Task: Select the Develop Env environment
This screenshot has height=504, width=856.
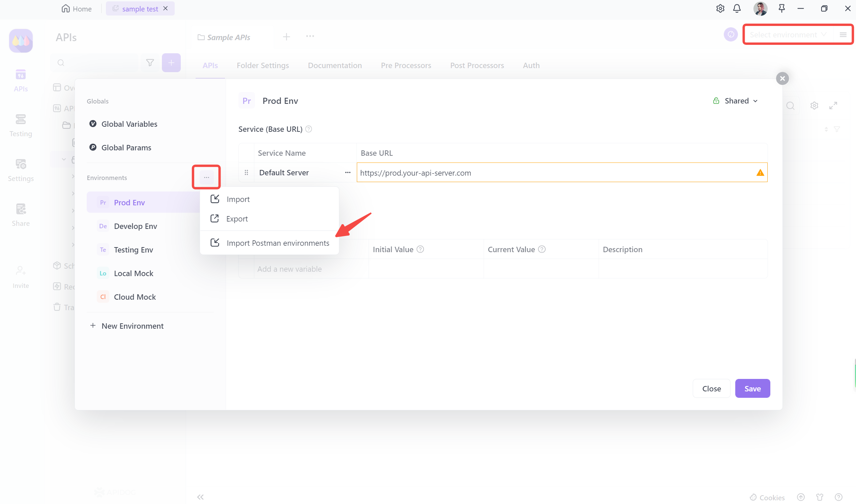Action: click(135, 226)
